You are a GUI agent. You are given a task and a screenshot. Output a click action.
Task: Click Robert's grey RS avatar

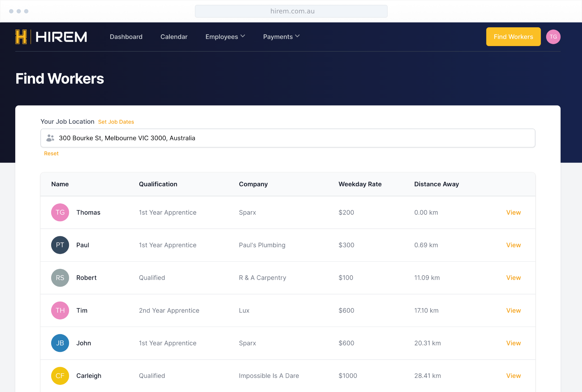coord(60,278)
